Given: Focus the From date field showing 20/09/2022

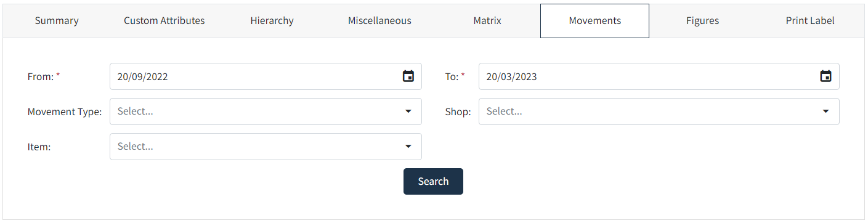Looking at the screenshot, I should pyautogui.click(x=266, y=76).
